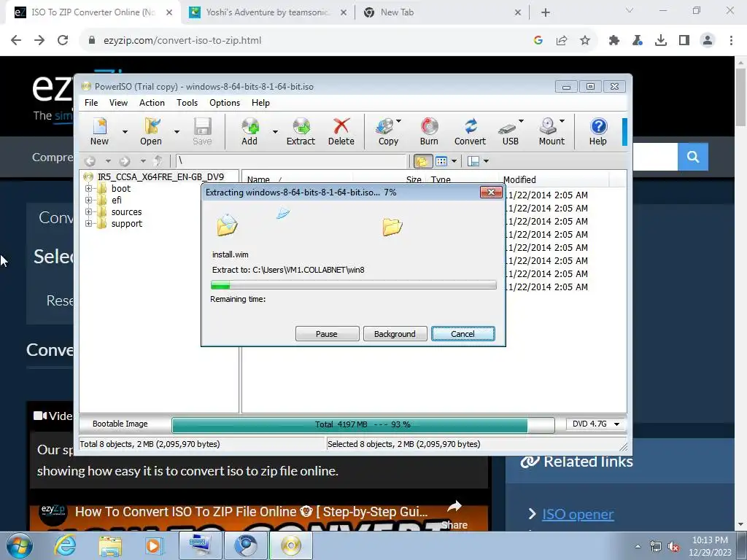
Task: Expand the efi folder tree node
Action: click(88, 200)
